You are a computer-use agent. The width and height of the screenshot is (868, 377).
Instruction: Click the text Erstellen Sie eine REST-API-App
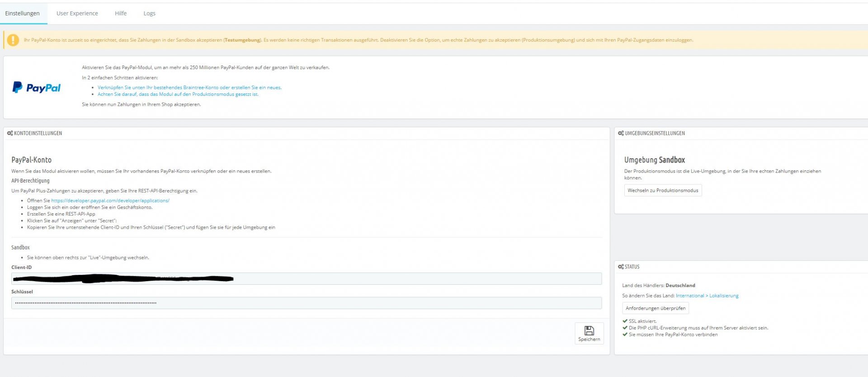pyautogui.click(x=61, y=214)
